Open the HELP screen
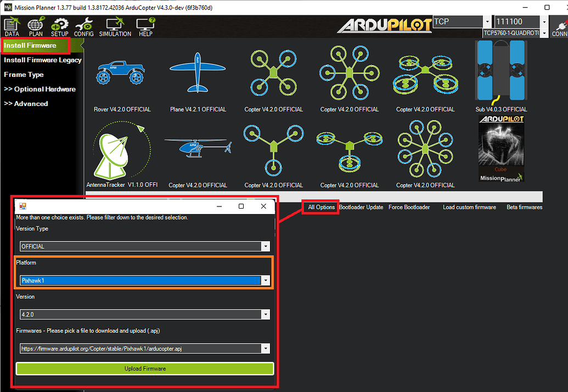 (x=145, y=27)
